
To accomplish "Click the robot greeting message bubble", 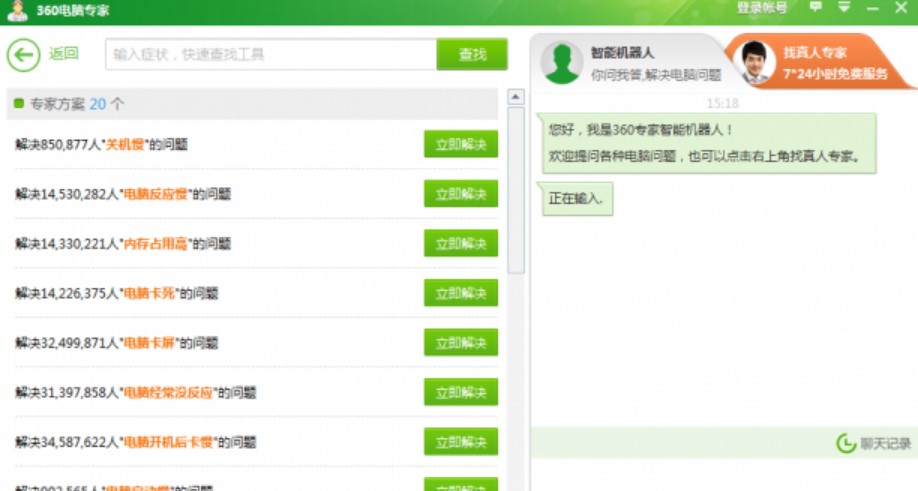I will pos(709,143).
